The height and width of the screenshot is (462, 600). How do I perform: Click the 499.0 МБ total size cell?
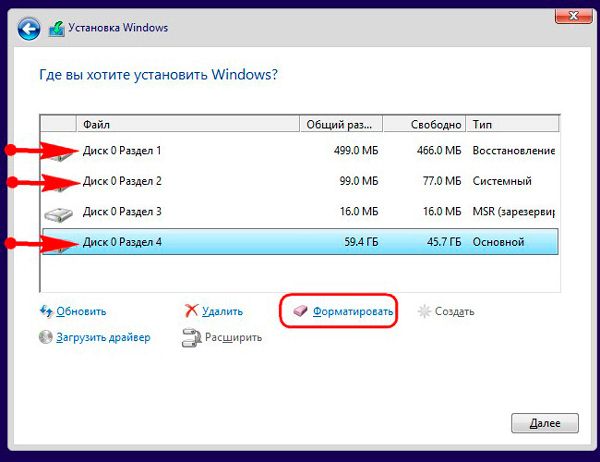tap(356, 150)
